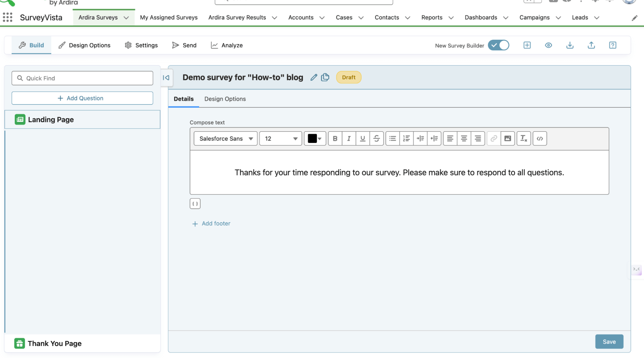Click the Add footer link
Screen dimensions: 644x358
211,224
